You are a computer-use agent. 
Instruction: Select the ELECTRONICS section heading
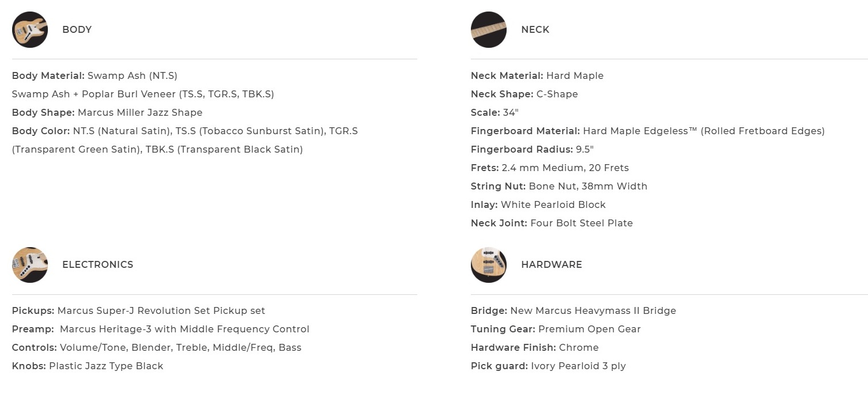pos(97,265)
